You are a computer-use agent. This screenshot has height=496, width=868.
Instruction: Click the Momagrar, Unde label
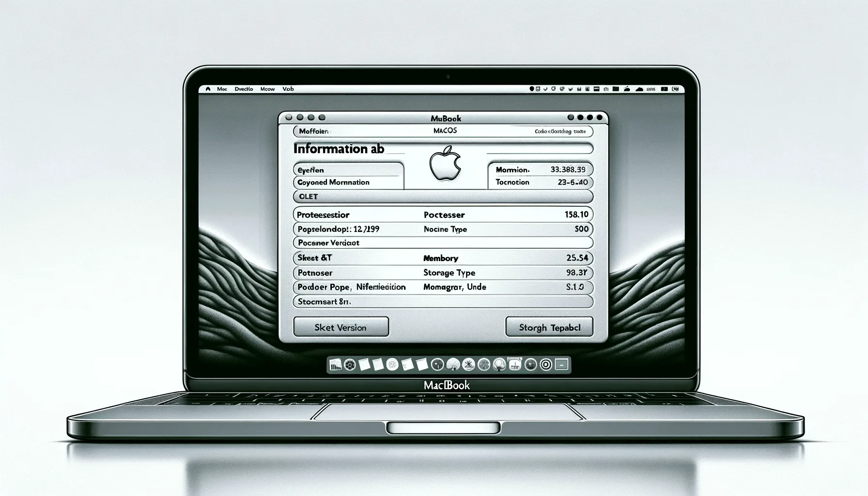454,287
